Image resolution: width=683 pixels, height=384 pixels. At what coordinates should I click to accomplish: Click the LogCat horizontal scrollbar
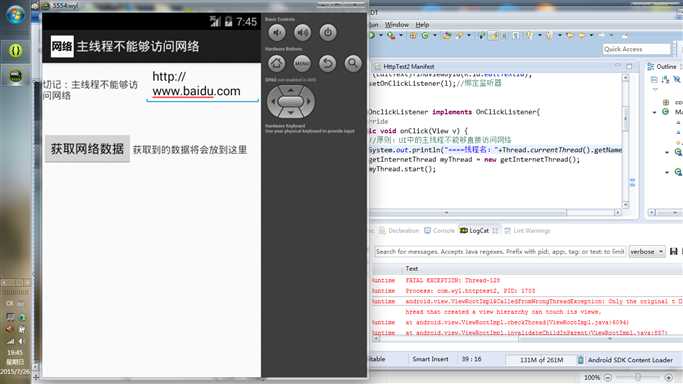click(527, 339)
